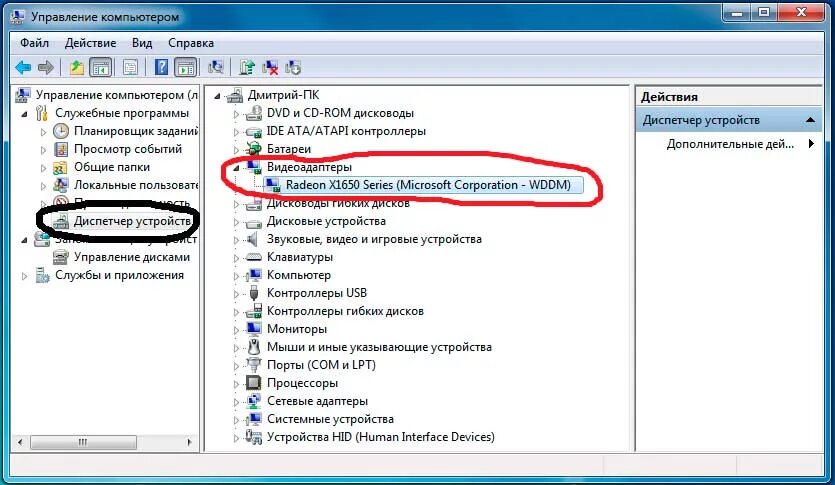Screen dimensions: 835x485
Task: Select Дисковые устройства category
Action: coord(326,221)
